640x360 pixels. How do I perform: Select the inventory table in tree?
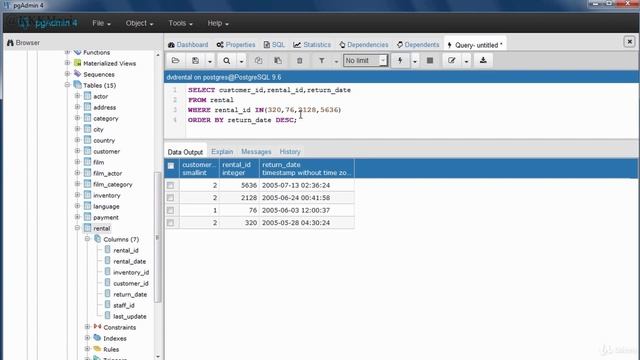point(107,195)
